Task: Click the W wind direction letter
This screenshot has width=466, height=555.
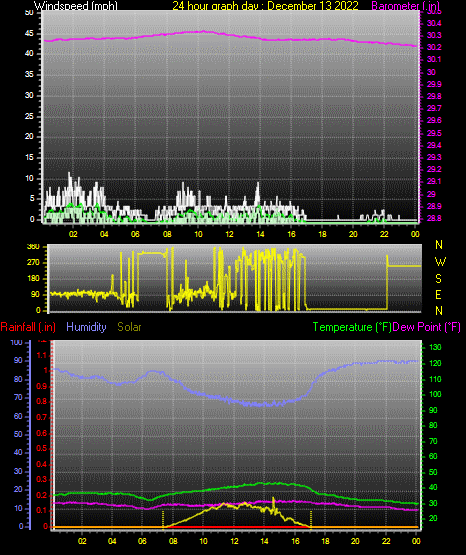Action: [x=440, y=262]
